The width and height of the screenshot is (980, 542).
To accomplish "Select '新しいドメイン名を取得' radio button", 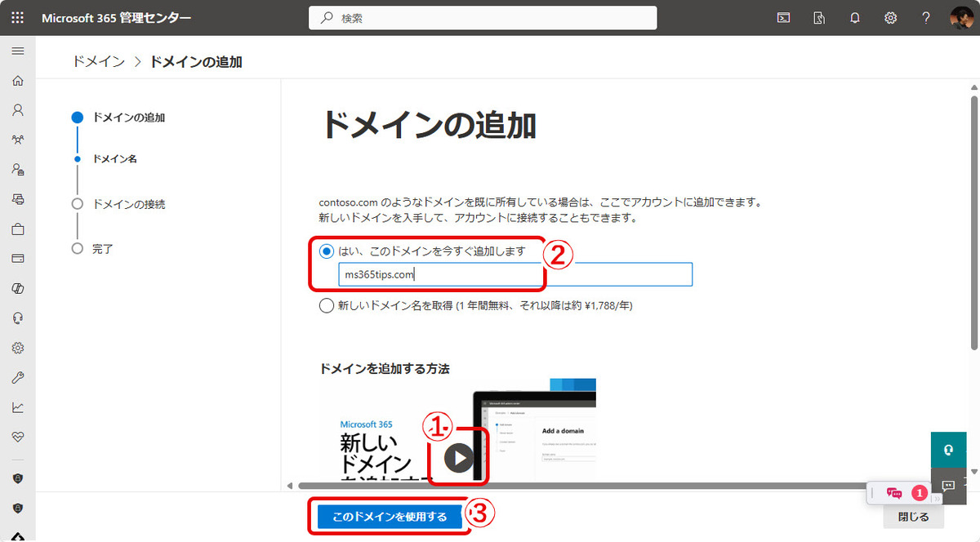I will point(327,306).
